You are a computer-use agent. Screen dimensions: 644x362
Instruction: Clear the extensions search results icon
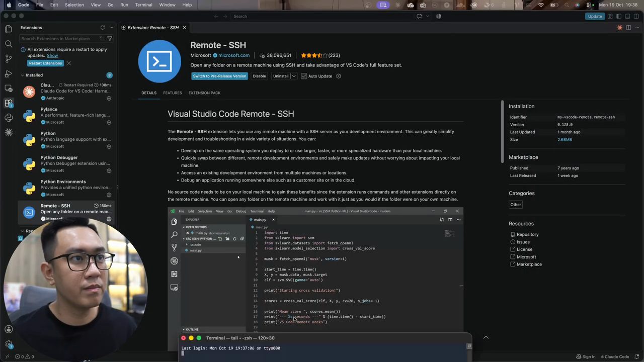coord(102,39)
